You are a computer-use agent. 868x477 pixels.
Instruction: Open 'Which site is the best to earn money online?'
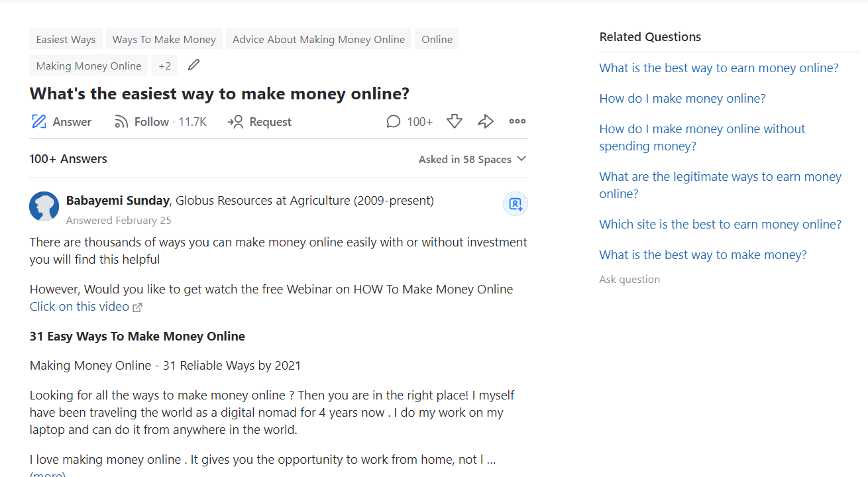[720, 224]
